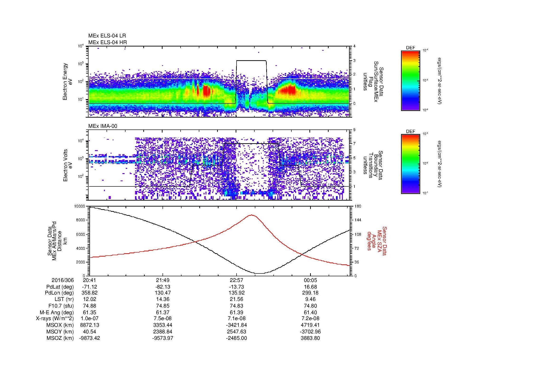The height and width of the screenshot is (392, 555).
Task: Click the top DEF color bar
Action: tap(410, 80)
